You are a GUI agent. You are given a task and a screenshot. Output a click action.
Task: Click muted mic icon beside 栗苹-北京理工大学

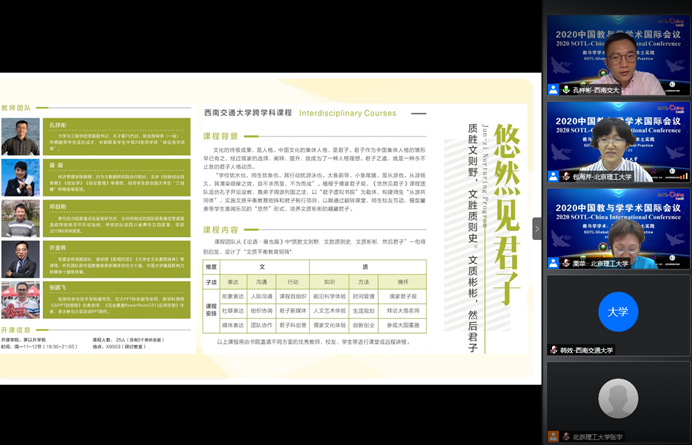553,264
